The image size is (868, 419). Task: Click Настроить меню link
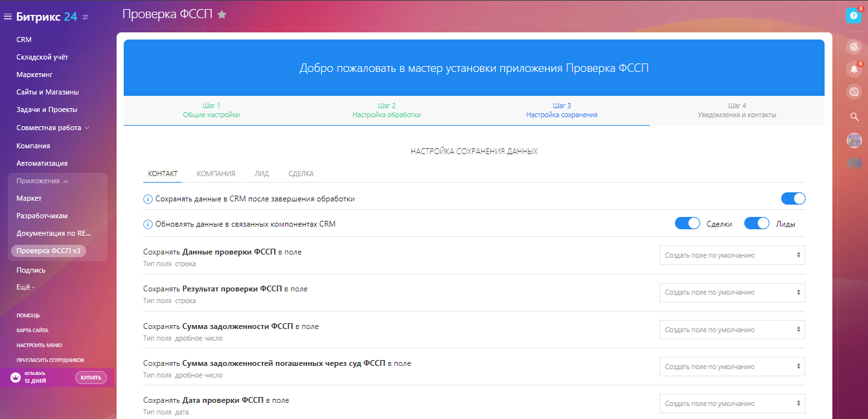click(40, 345)
